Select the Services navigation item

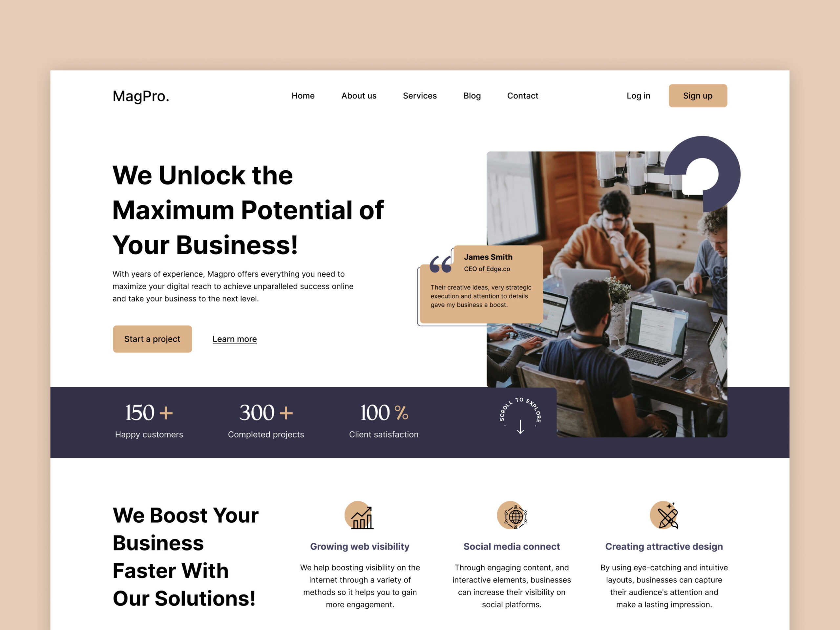tap(419, 95)
